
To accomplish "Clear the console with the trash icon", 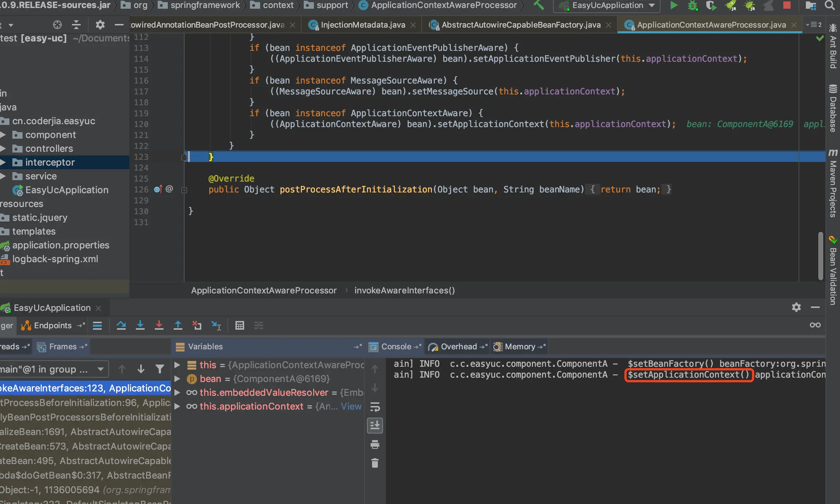I will tap(375, 463).
